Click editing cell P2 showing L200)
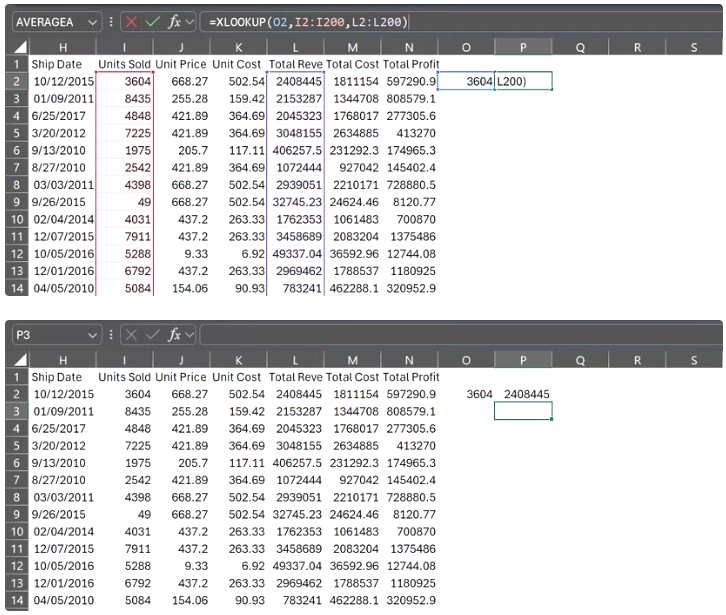This screenshot has height=615, width=726. [523, 82]
